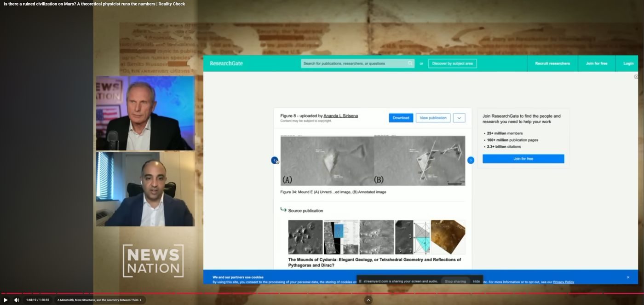Open Recruit researchers menu item
The width and height of the screenshot is (644, 305).
click(552, 63)
